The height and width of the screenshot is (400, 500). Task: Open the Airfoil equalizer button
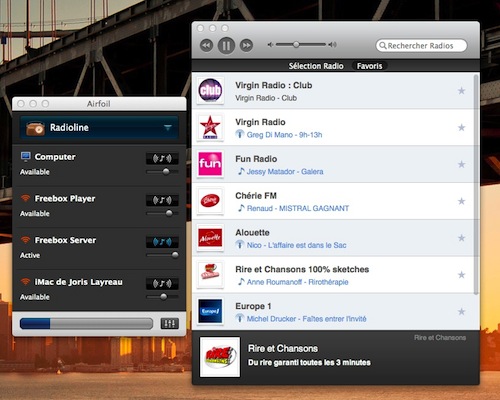point(170,323)
